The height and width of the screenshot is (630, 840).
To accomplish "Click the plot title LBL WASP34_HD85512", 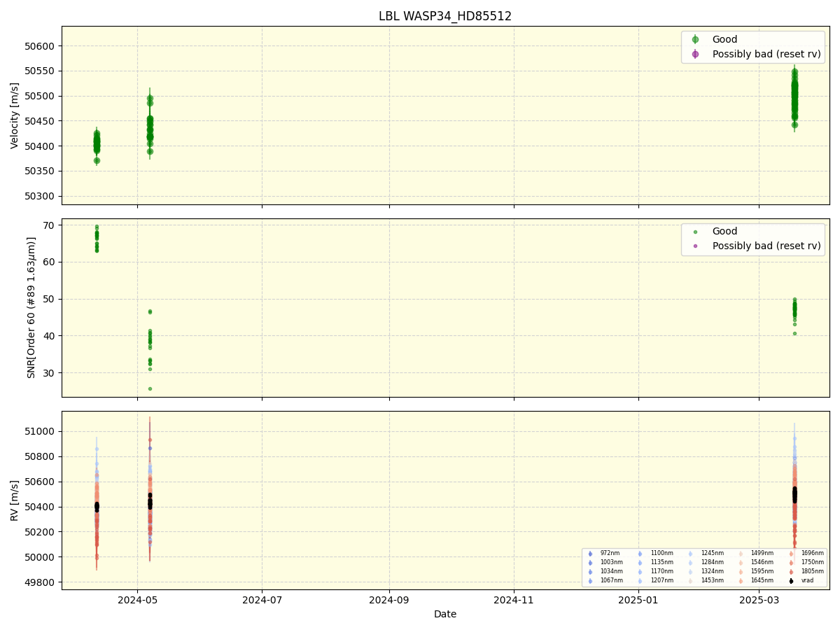I will tap(445, 16).
